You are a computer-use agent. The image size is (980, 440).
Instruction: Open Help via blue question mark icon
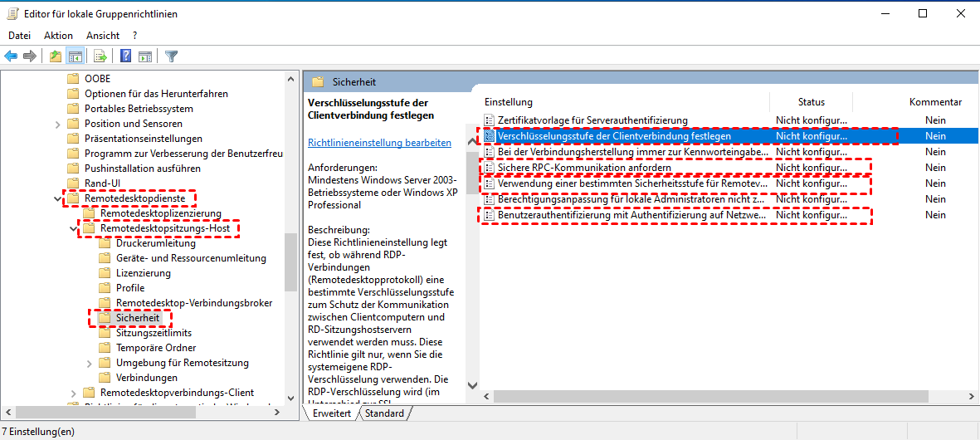[x=125, y=56]
